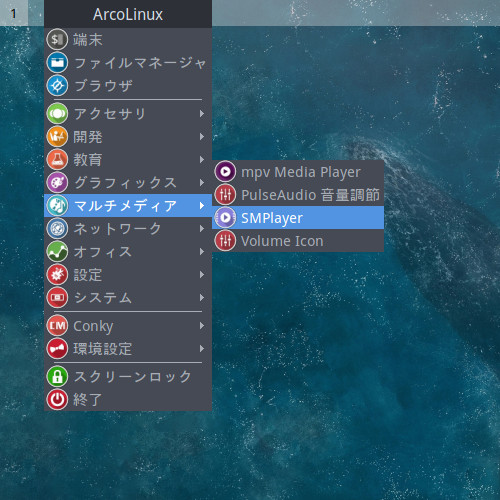Click the file manager icon beside ファイルマネージャ

(57, 62)
